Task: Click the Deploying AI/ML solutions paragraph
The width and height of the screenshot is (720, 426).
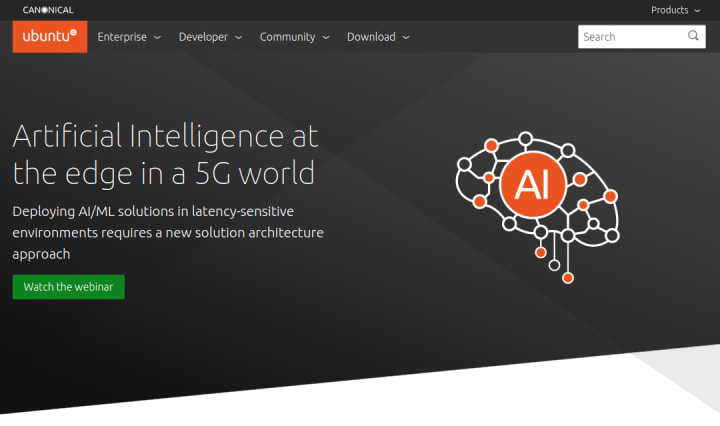Action: point(168,233)
